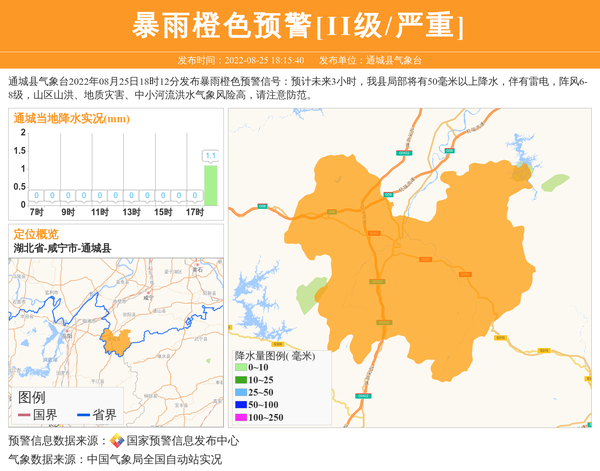Click the 10~25 green legend swatch
The image size is (600, 471).
[x=241, y=381]
